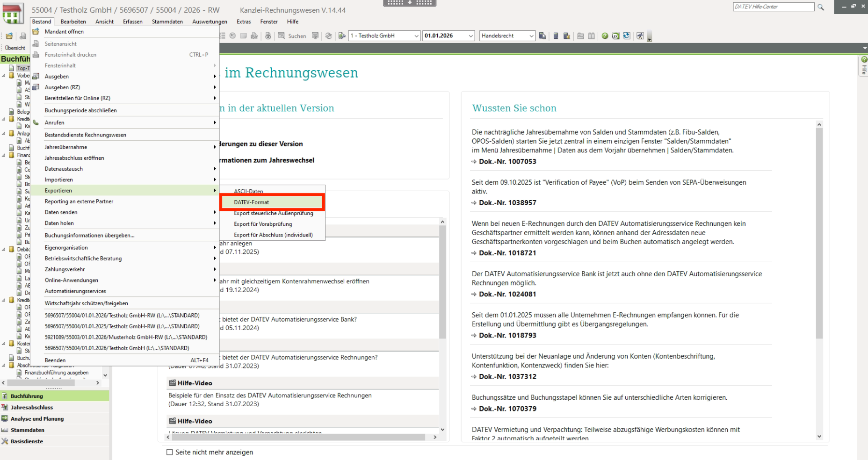Choose Export für Vorabprüfung
The width and height of the screenshot is (868, 460).
coord(272,224)
